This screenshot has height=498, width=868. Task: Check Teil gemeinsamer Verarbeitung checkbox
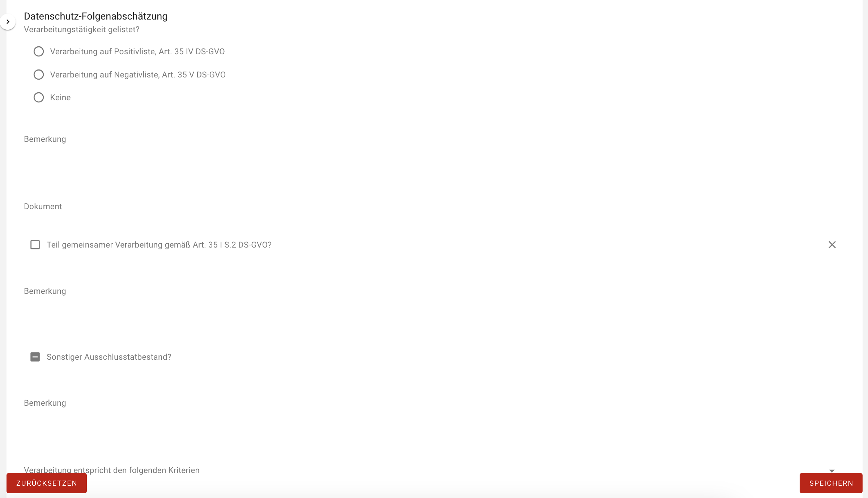click(35, 245)
